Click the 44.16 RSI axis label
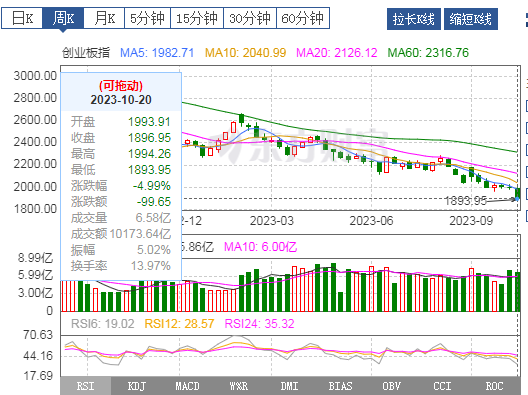528x395 pixels. point(38,356)
